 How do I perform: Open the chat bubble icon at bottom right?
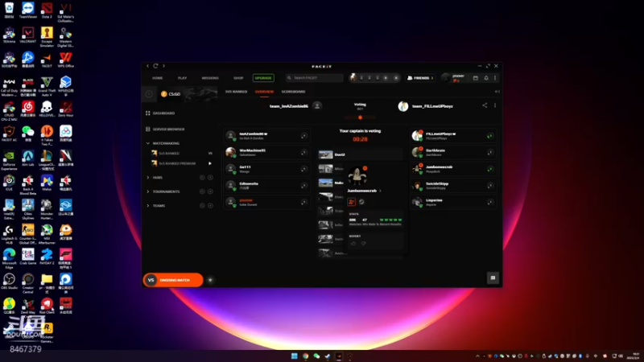click(493, 278)
